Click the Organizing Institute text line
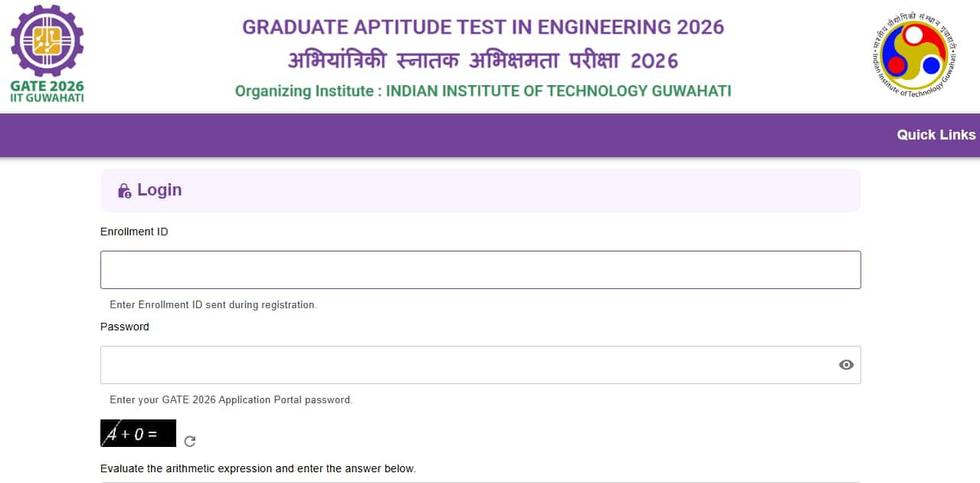Image resolution: width=980 pixels, height=483 pixels. [483, 91]
